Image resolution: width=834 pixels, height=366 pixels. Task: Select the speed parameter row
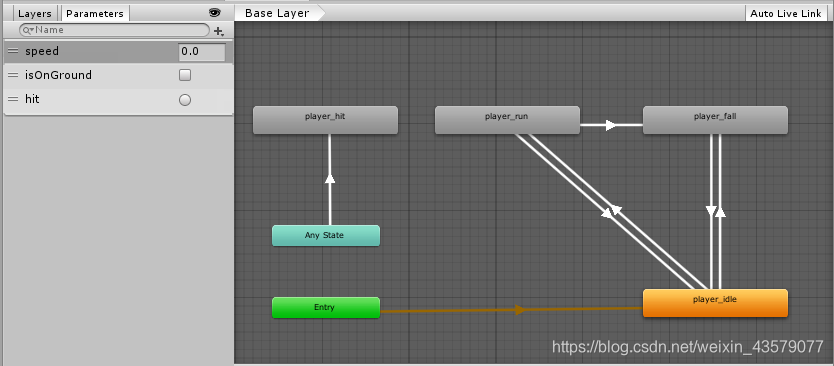(118, 52)
